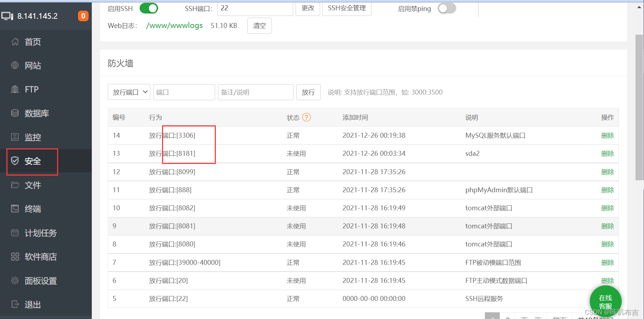
Task: Click the 放行端口:[20] cell
Action: pos(168,281)
